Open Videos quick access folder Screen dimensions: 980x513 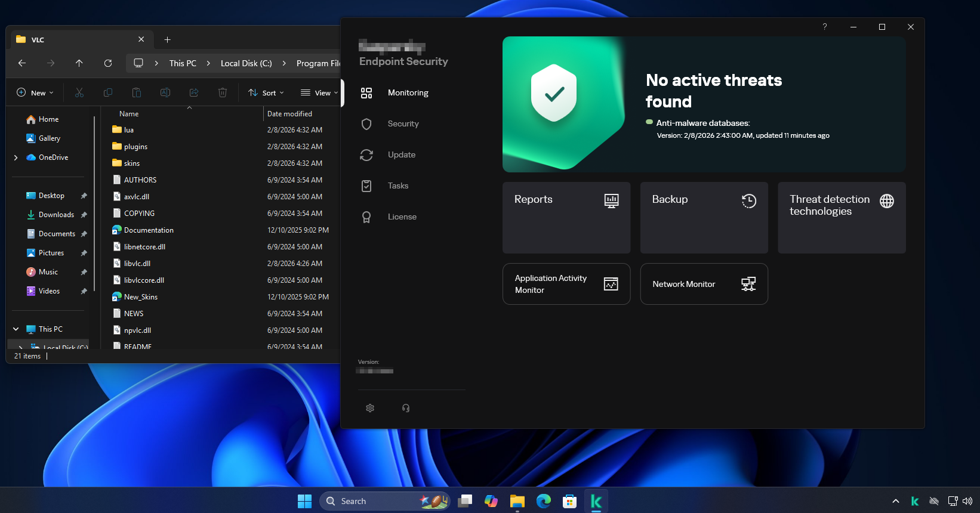click(44, 291)
